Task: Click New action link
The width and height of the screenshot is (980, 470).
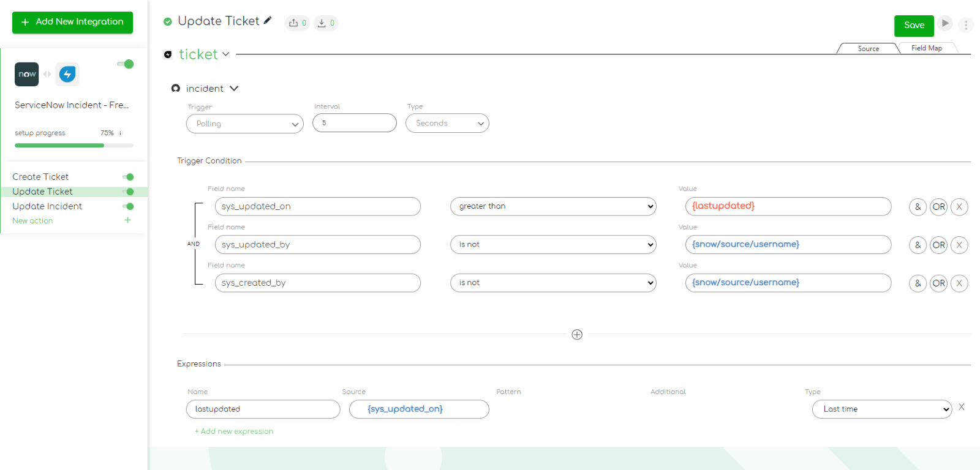Action: pos(32,221)
